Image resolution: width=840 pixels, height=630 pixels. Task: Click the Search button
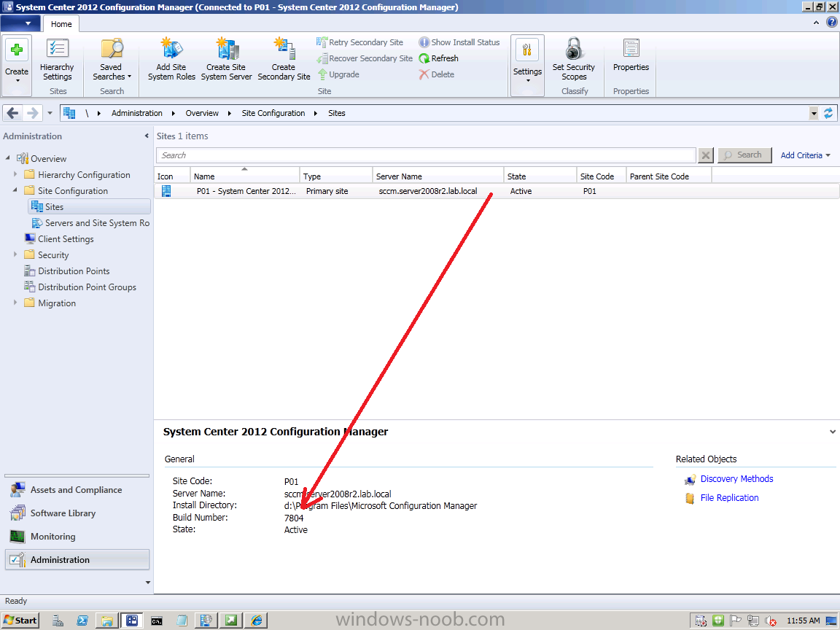coord(744,155)
